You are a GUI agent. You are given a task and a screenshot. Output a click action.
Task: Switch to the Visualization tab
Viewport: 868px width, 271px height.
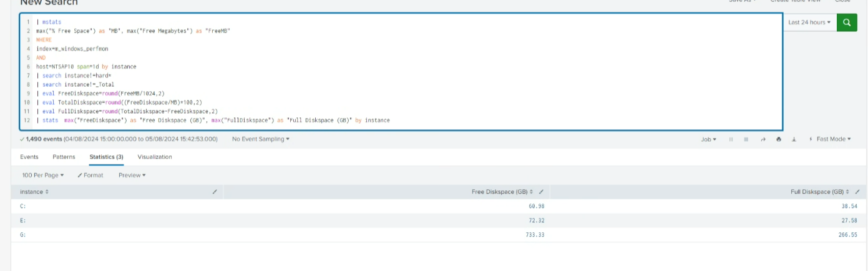[x=155, y=157]
